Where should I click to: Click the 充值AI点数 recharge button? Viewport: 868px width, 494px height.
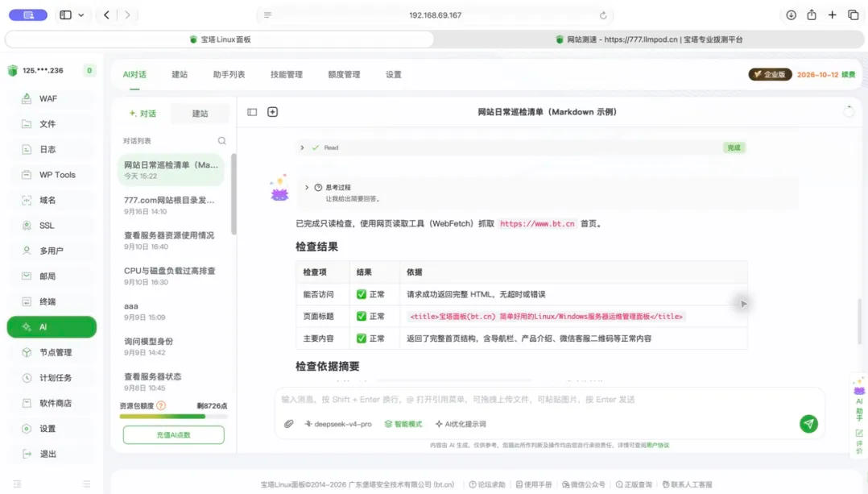(173, 434)
